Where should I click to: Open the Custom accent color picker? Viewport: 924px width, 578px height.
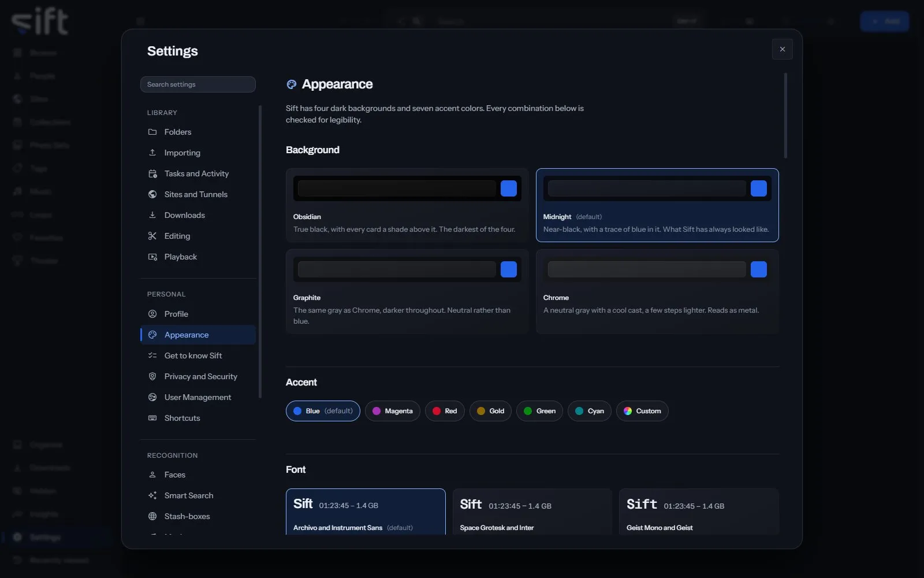[x=642, y=411]
